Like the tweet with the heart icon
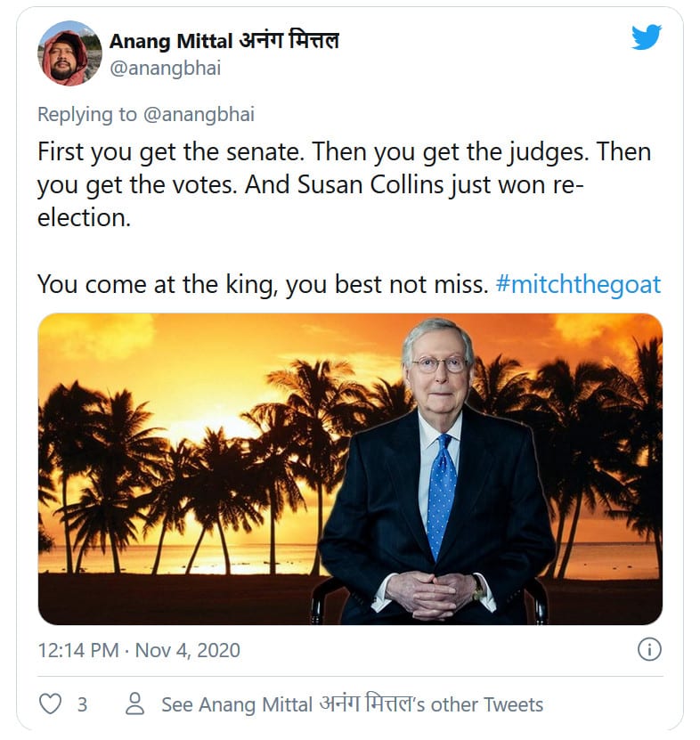 52,704
